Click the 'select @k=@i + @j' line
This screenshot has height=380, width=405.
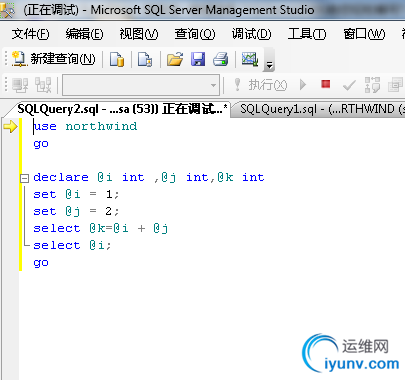pyautogui.click(x=101, y=228)
